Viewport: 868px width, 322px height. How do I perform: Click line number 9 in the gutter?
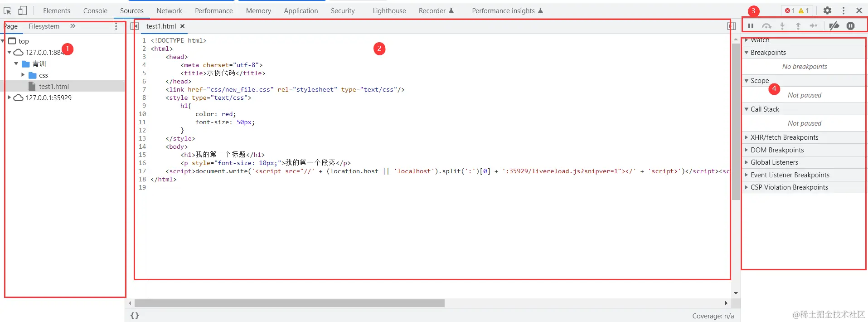tap(144, 106)
